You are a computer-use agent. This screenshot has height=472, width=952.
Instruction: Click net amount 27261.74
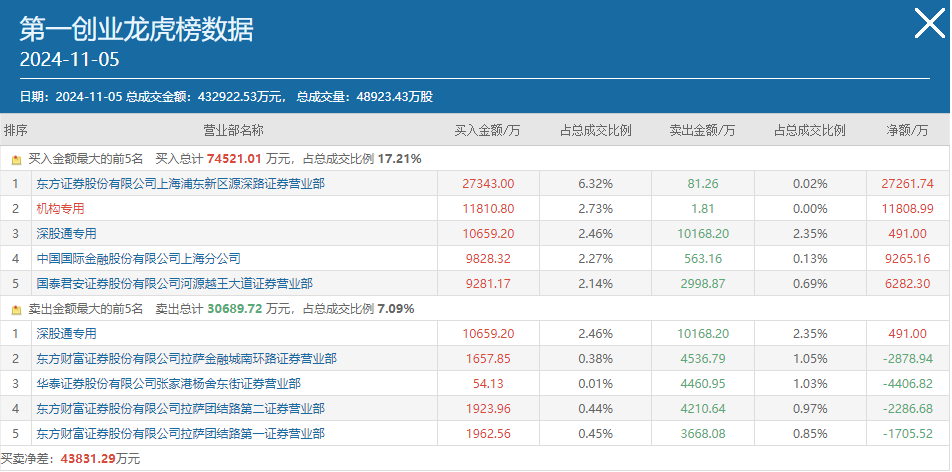click(907, 183)
